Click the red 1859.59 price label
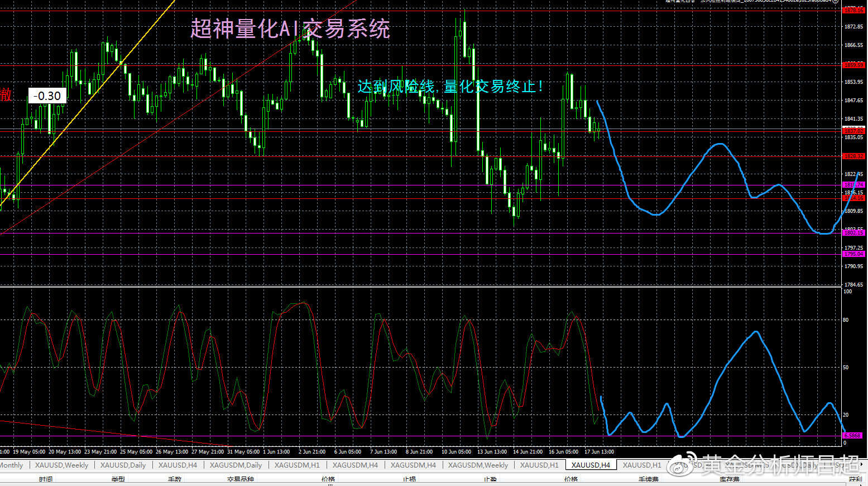The height and width of the screenshot is (486, 868). point(853,65)
